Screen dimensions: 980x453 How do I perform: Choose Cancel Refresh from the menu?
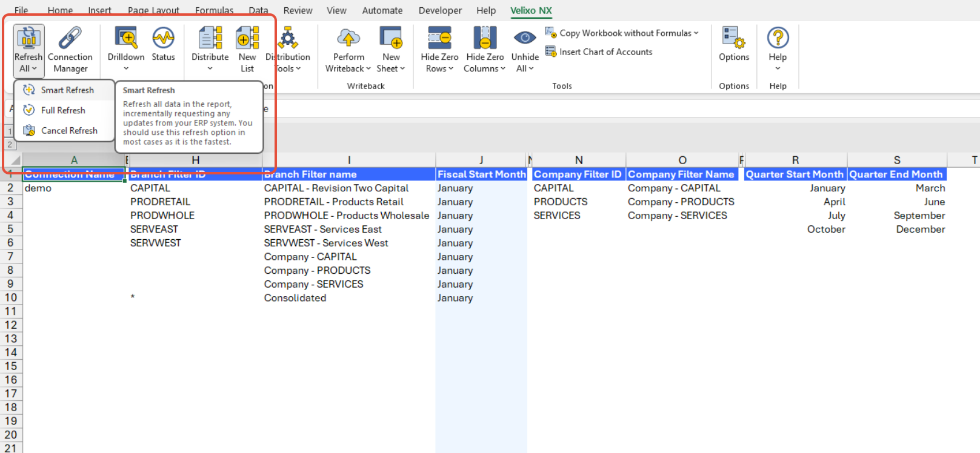click(64, 131)
